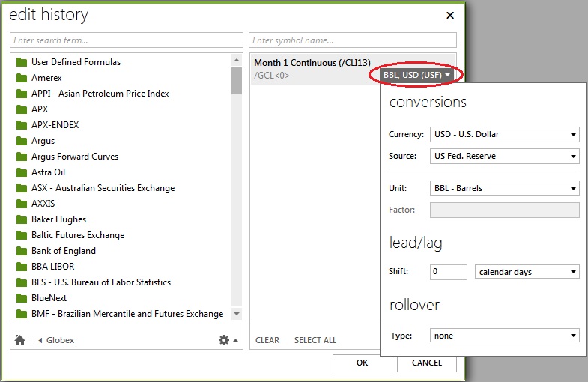Select the User Defined Formulas folder
Image resolution: width=588 pixels, height=382 pixels.
75,62
